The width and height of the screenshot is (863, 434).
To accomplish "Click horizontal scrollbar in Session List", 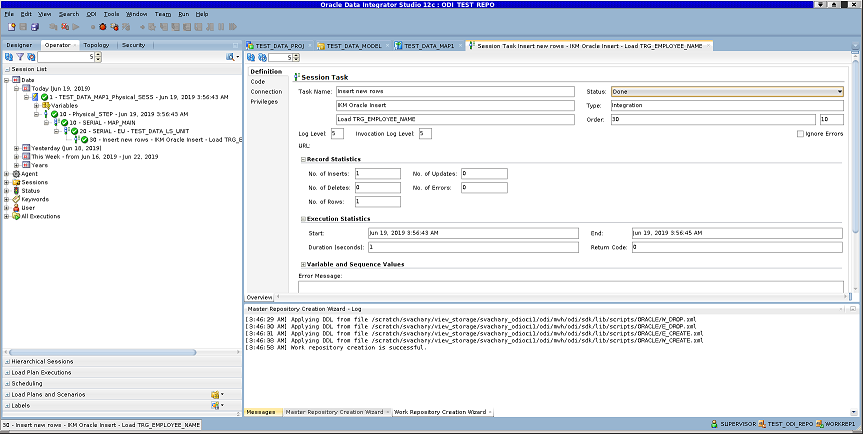I will pyautogui.click(x=102, y=352).
